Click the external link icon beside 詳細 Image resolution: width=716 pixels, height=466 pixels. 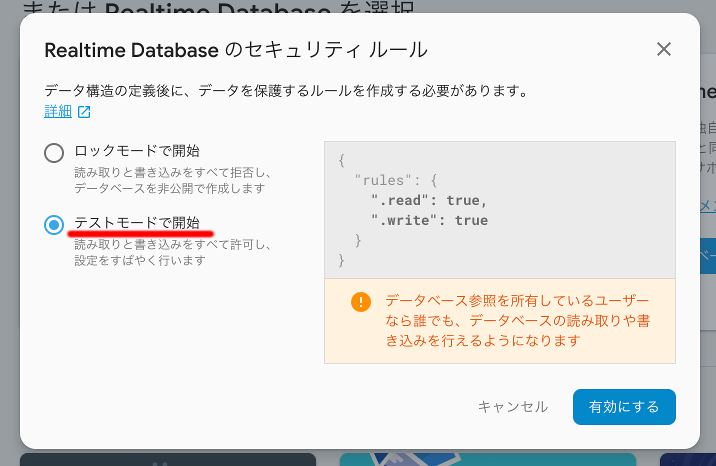(84, 111)
